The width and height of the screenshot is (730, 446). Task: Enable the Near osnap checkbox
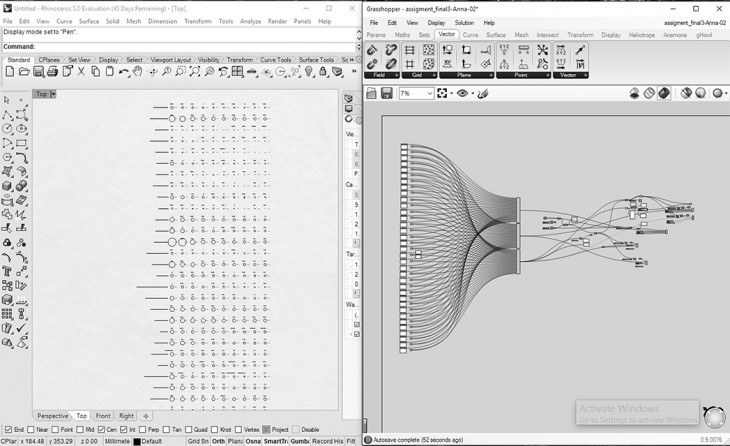click(30, 430)
